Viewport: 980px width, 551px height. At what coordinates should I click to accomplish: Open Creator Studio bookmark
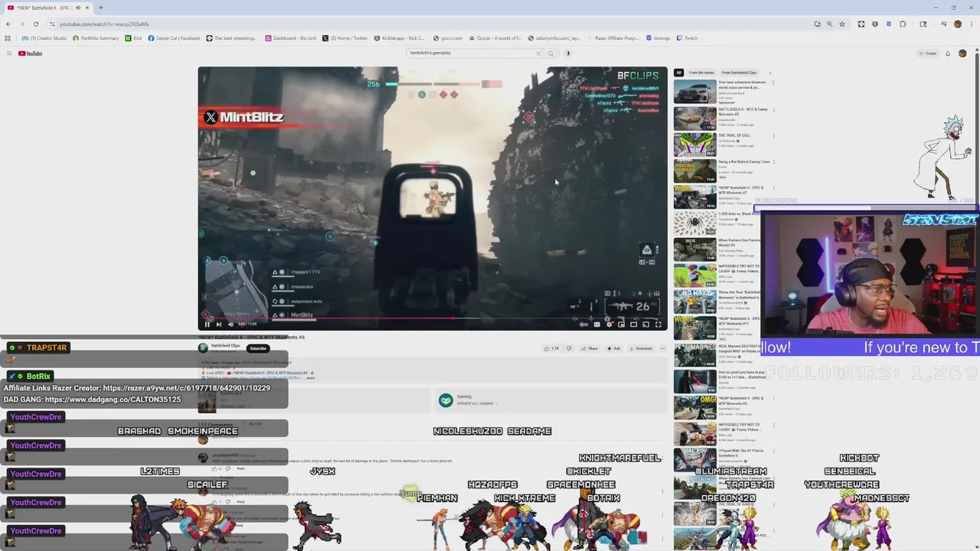click(x=44, y=38)
